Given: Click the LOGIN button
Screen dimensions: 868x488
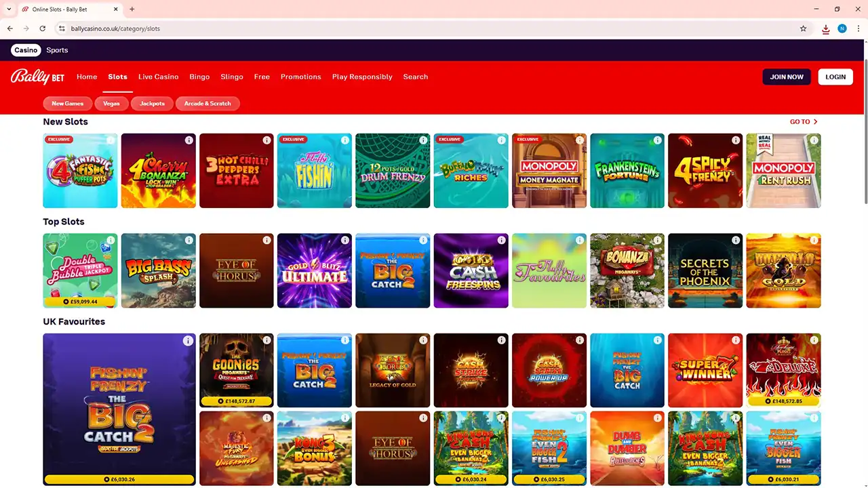Looking at the screenshot, I should click(835, 77).
